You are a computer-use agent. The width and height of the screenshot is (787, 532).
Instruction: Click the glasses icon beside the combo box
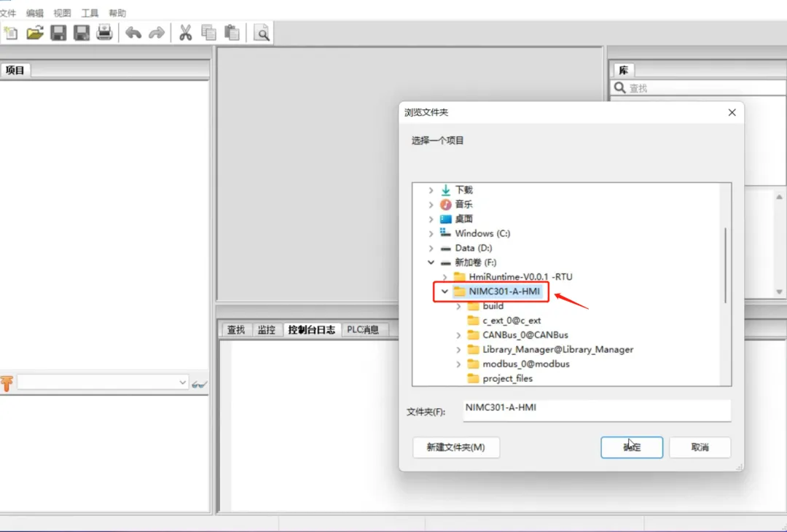pyautogui.click(x=199, y=385)
